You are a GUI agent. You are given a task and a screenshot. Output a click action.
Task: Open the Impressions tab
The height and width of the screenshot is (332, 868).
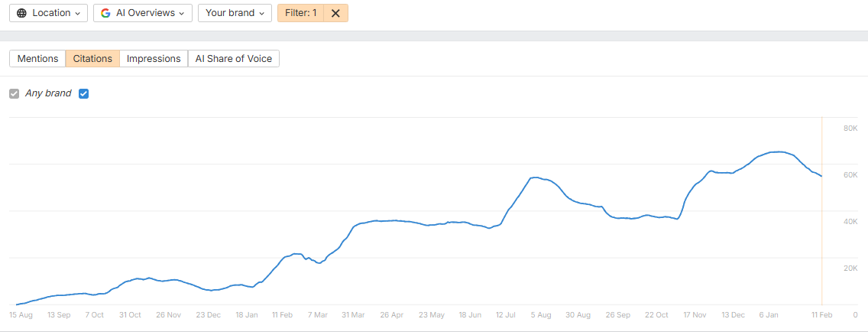pos(154,58)
